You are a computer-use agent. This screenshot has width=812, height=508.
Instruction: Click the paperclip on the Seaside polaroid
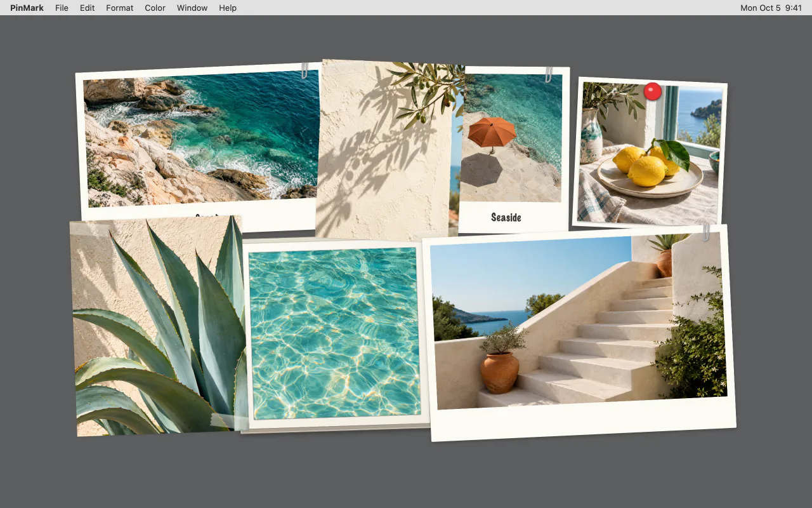[x=549, y=74]
